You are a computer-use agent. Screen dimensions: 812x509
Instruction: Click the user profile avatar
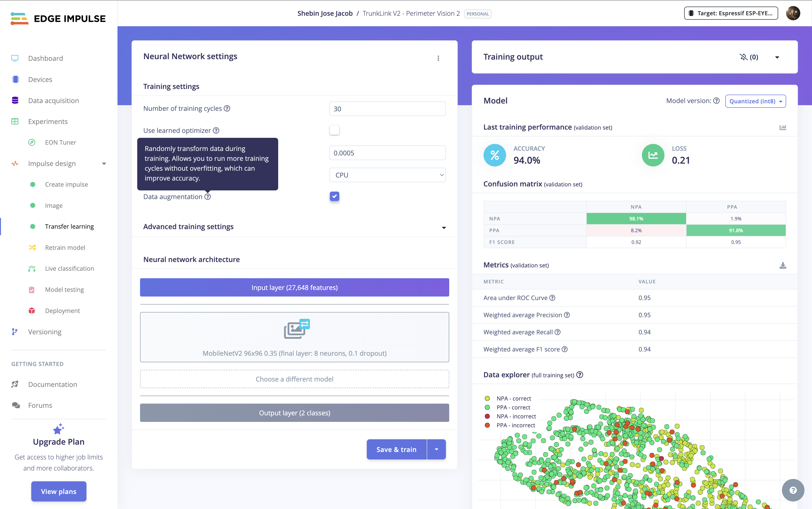[x=793, y=13]
